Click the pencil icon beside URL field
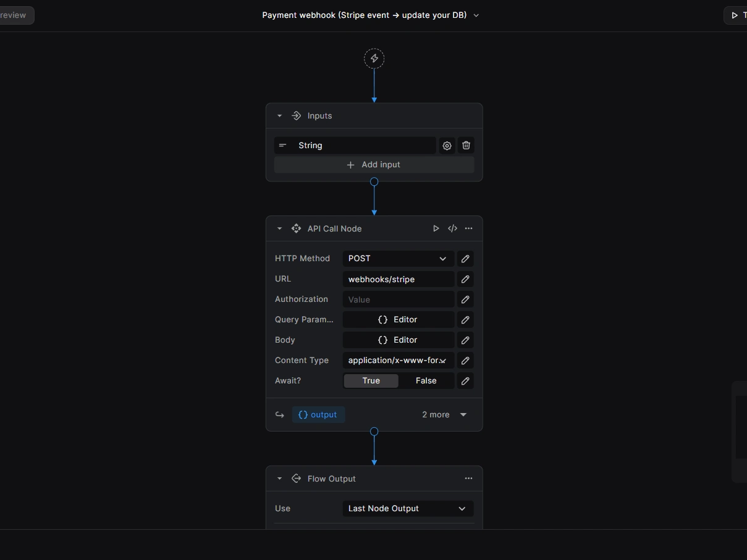747x560 pixels. click(x=465, y=279)
